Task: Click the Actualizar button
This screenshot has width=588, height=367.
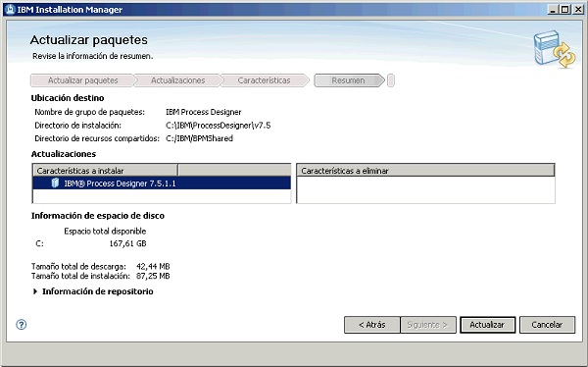Action: 487,325
